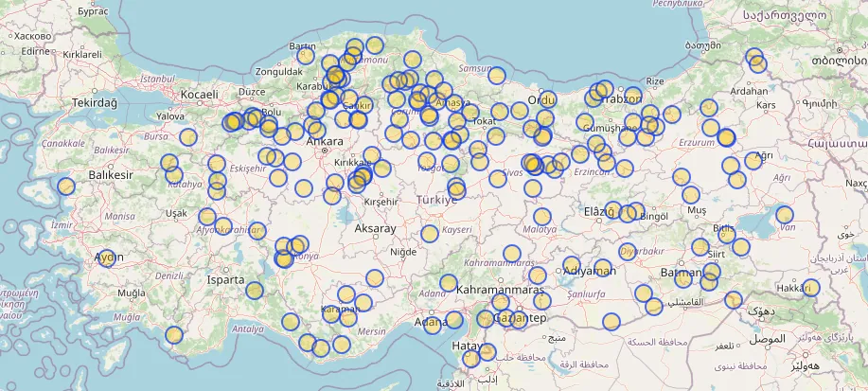The width and height of the screenshot is (868, 391).
Task: Click the marker on Adana
Action: (433, 326)
